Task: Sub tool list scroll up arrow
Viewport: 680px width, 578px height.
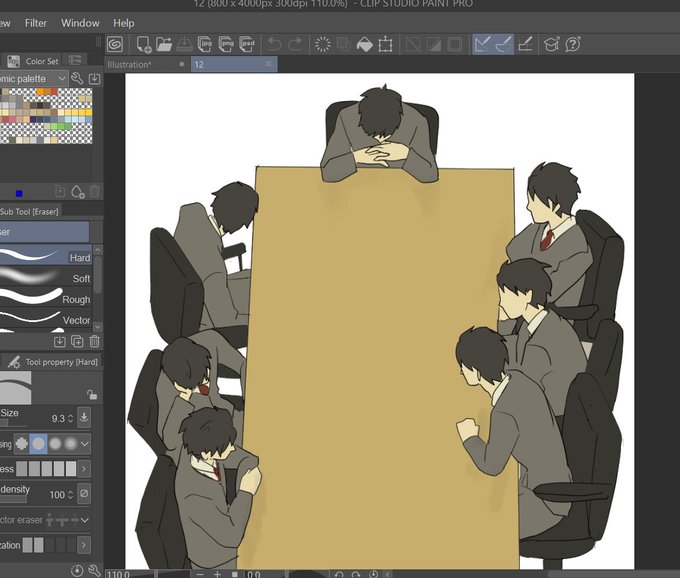Action: coord(98,250)
